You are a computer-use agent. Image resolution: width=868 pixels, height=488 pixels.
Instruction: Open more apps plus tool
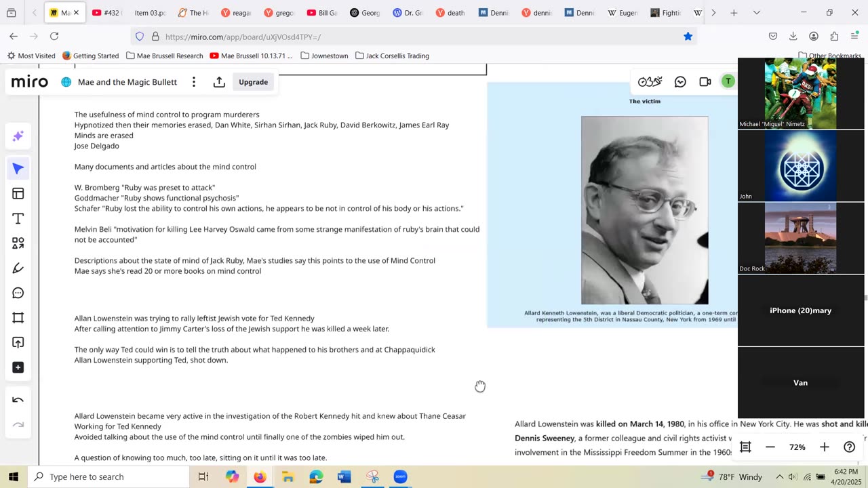pos(18,367)
